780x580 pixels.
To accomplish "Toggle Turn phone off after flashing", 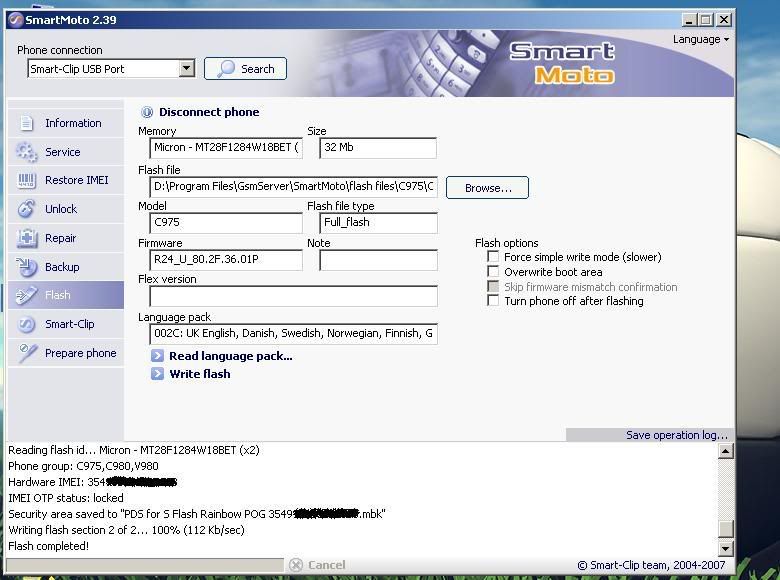I will [493, 300].
